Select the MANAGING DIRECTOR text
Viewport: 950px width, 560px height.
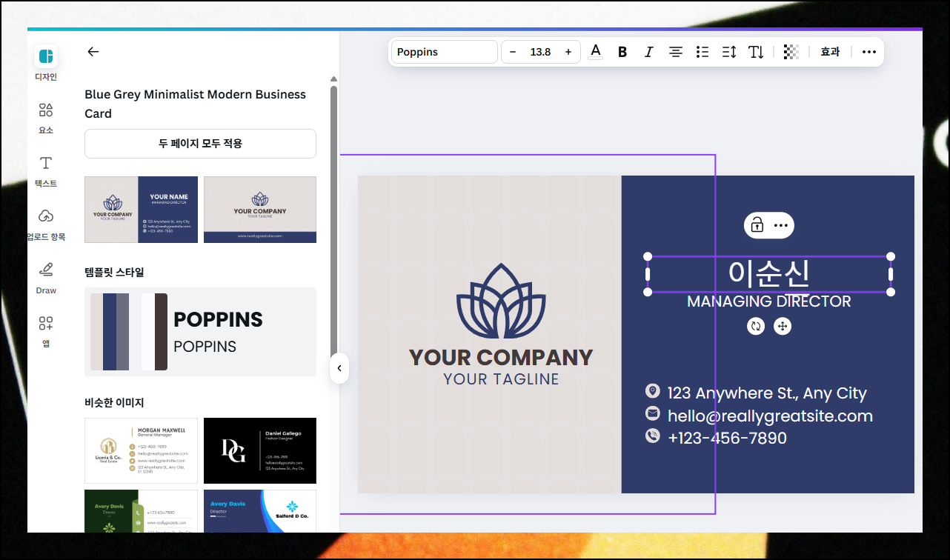pyautogui.click(x=769, y=301)
